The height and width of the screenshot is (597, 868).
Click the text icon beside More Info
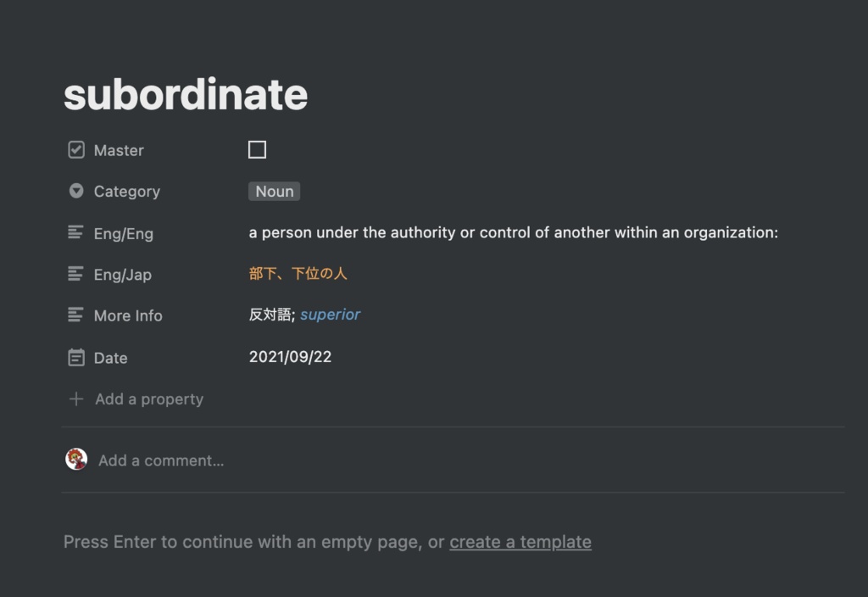76,315
